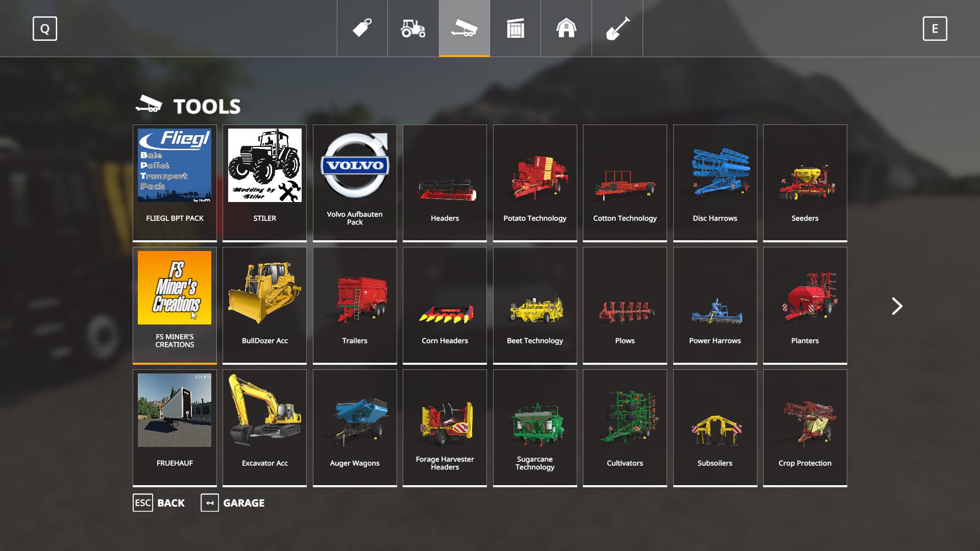The width and height of the screenshot is (980, 551).
Task: Click the tipper trailer tools tab icon
Action: [464, 28]
